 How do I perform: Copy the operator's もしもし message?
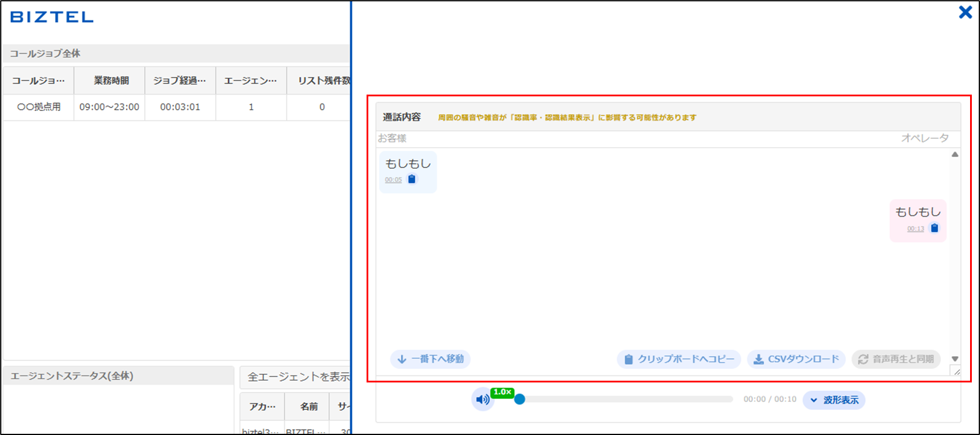[x=934, y=228]
